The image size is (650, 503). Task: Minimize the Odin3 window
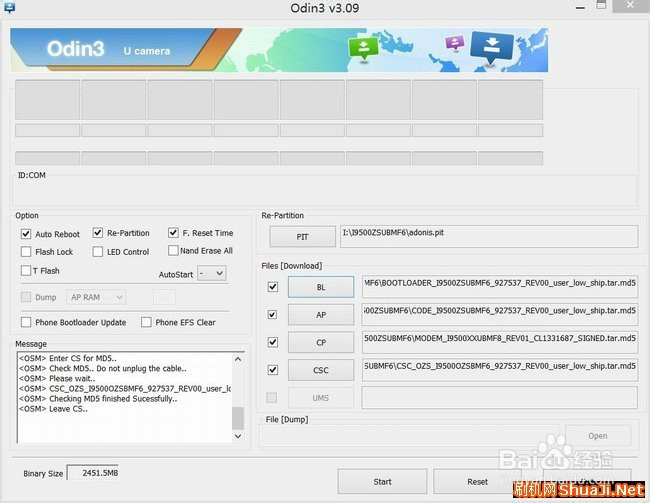click(580, 7)
